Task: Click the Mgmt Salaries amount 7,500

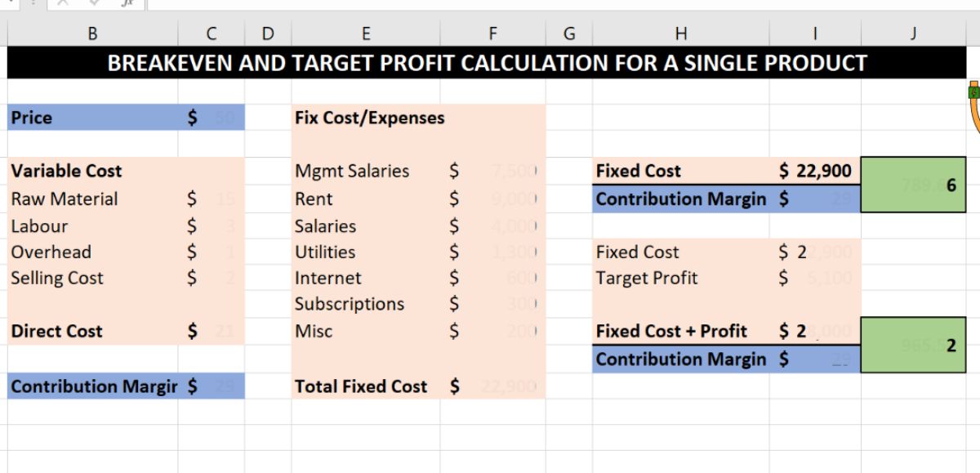Action: click(492, 171)
